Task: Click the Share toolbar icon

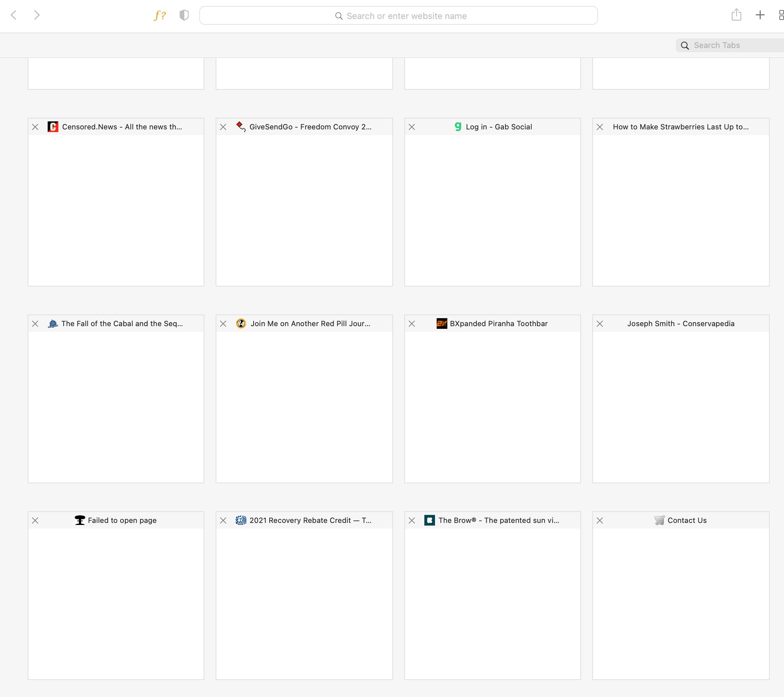Action: [736, 15]
